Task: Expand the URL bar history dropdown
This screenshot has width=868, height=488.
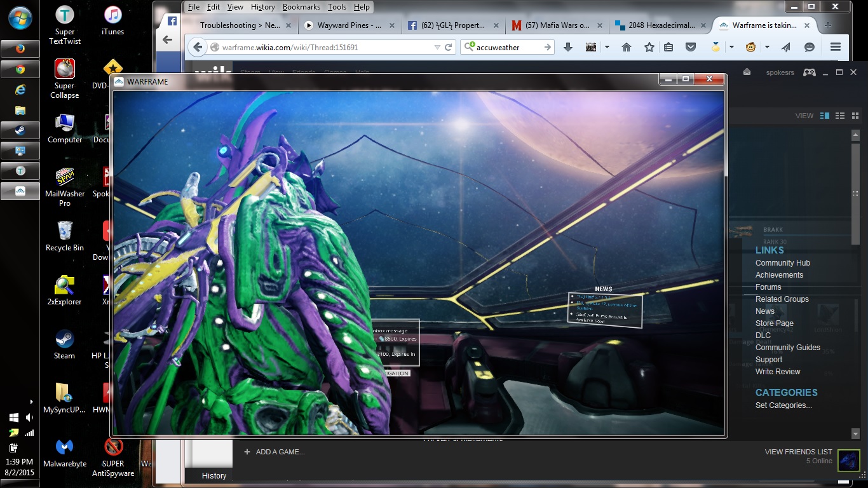Action: click(x=437, y=47)
